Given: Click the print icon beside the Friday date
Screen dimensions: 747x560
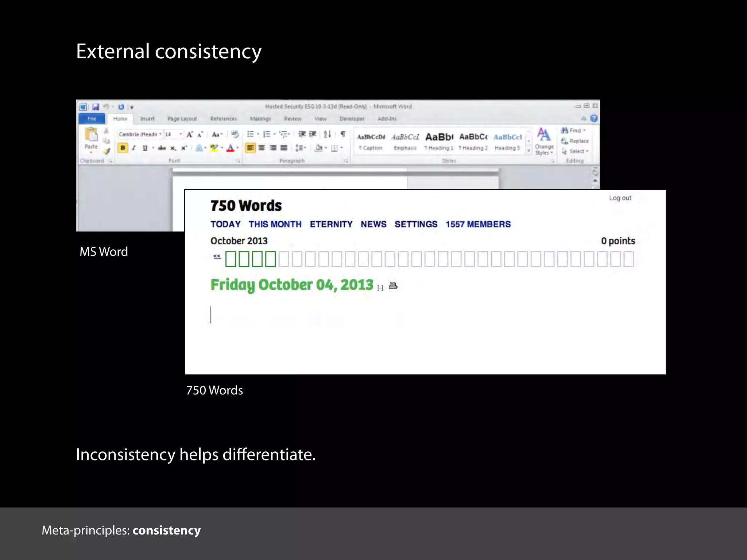Looking at the screenshot, I should pyautogui.click(x=393, y=285).
